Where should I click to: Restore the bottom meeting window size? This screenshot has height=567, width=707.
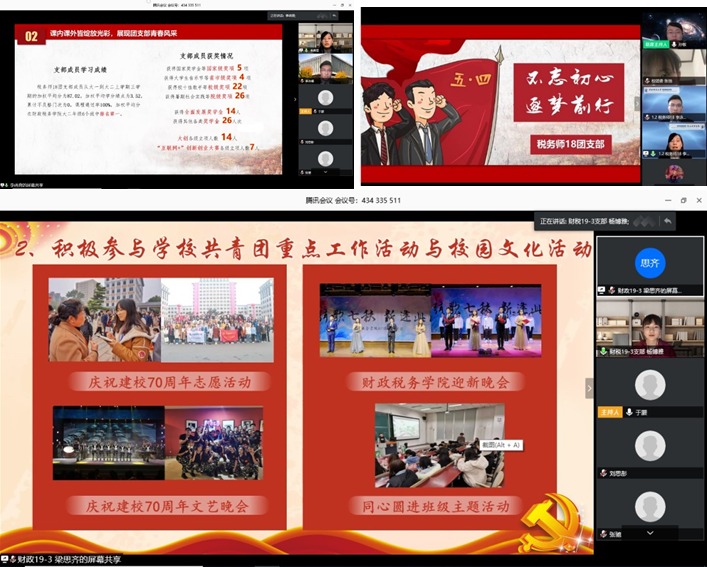tap(669, 200)
